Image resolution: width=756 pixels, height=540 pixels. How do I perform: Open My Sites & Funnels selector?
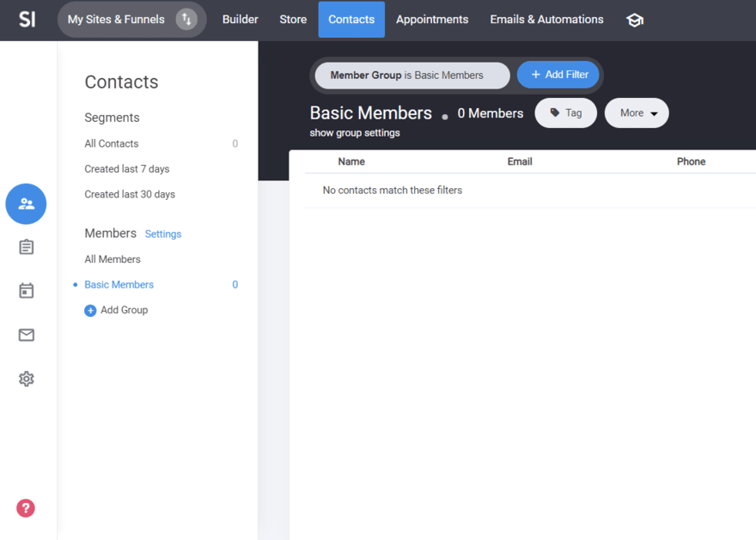pyautogui.click(x=131, y=19)
